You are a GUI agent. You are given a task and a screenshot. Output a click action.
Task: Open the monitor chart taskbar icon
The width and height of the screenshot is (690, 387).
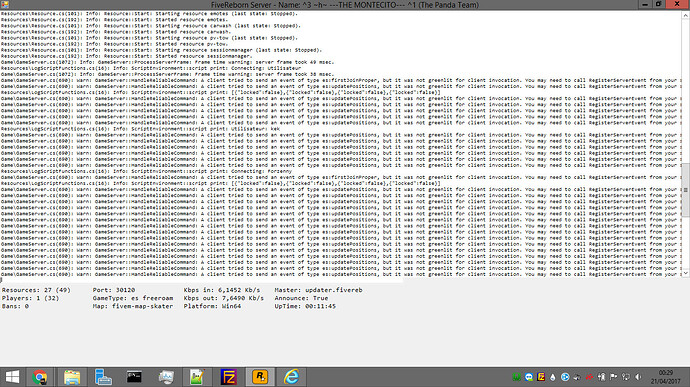coord(166,377)
